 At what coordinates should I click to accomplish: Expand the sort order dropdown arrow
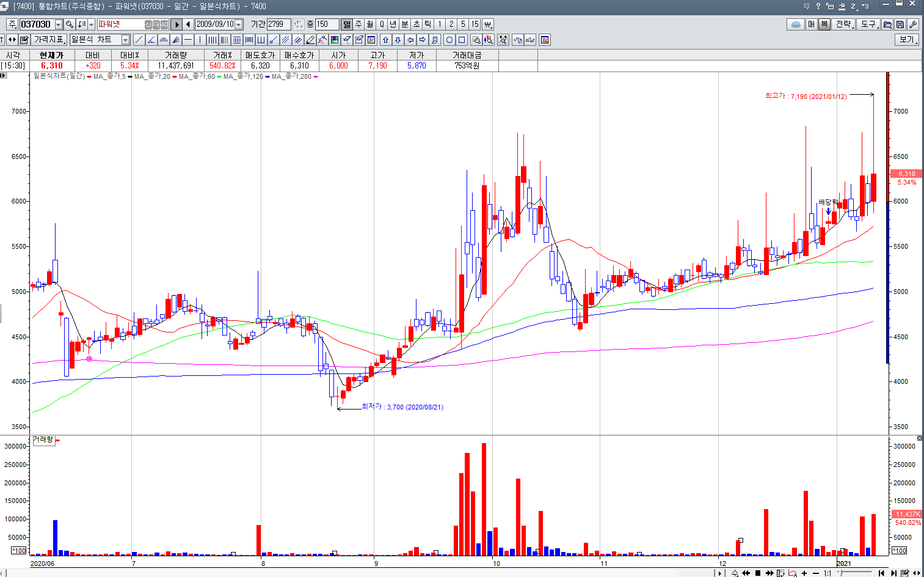[91, 24]
